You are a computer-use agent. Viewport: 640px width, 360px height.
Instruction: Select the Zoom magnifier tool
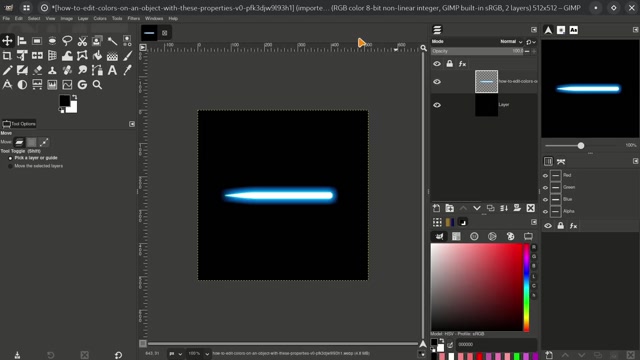tap(97, 85)
